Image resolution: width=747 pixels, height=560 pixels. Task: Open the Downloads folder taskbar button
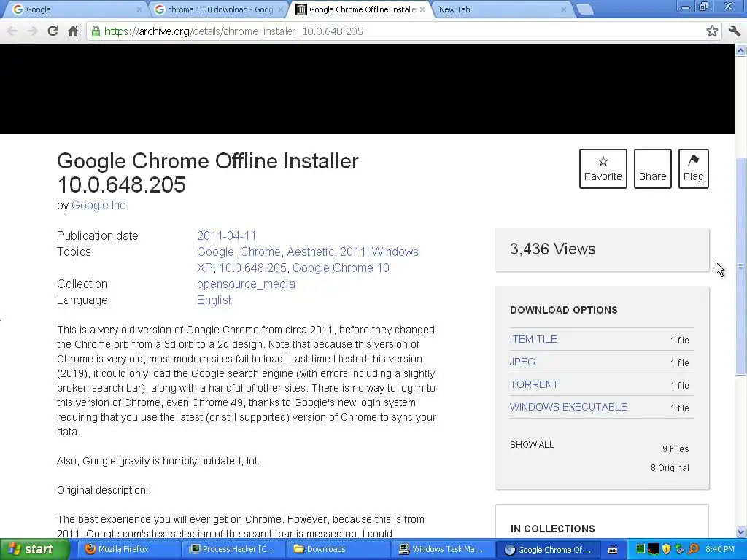[x=338, y=550]
